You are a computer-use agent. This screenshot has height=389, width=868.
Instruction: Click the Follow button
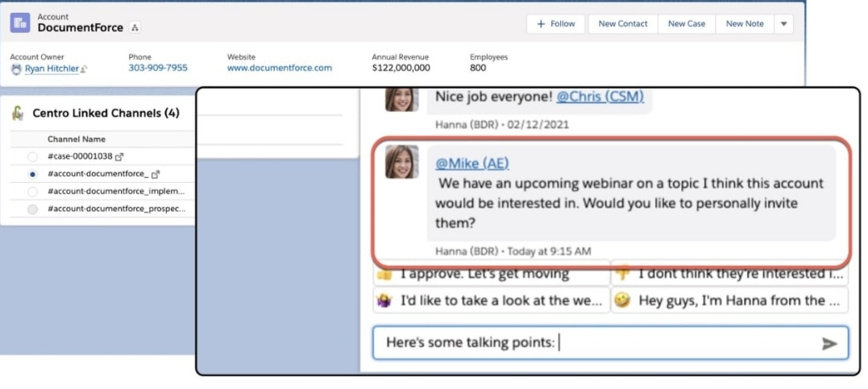(556, 24)
